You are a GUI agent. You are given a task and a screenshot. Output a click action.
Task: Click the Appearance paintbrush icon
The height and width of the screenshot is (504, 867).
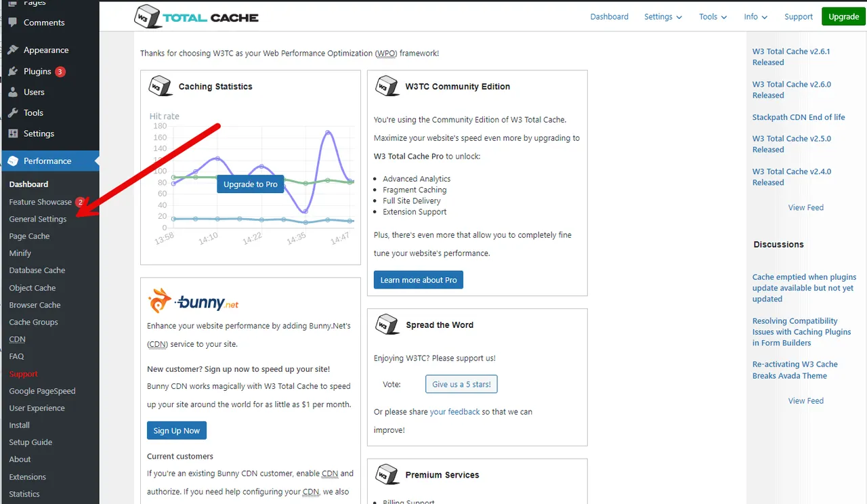13,50
